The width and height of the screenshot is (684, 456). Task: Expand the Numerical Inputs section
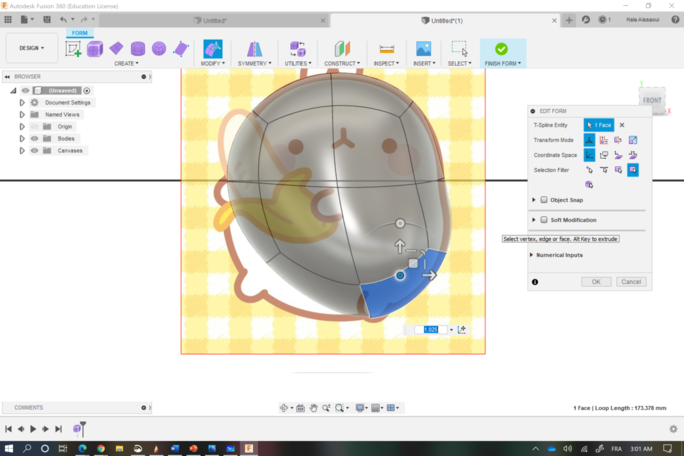(531, 255)
